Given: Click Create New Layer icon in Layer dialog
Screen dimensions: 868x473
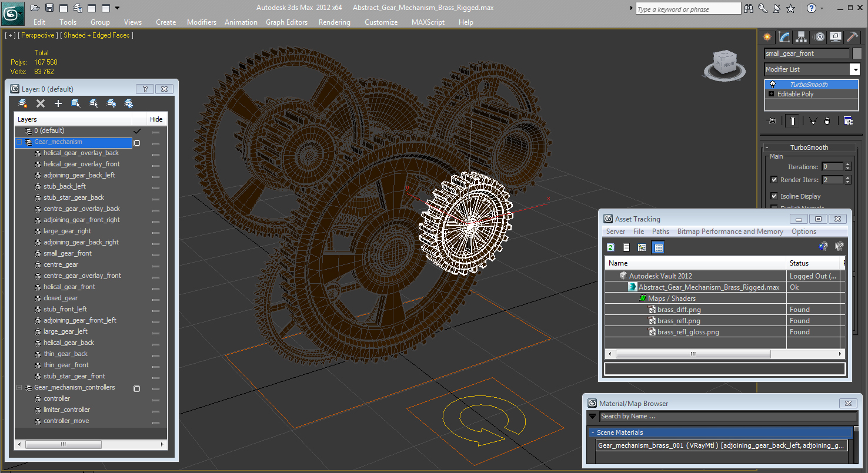Looking at the screenshot, I should point(23,103).
